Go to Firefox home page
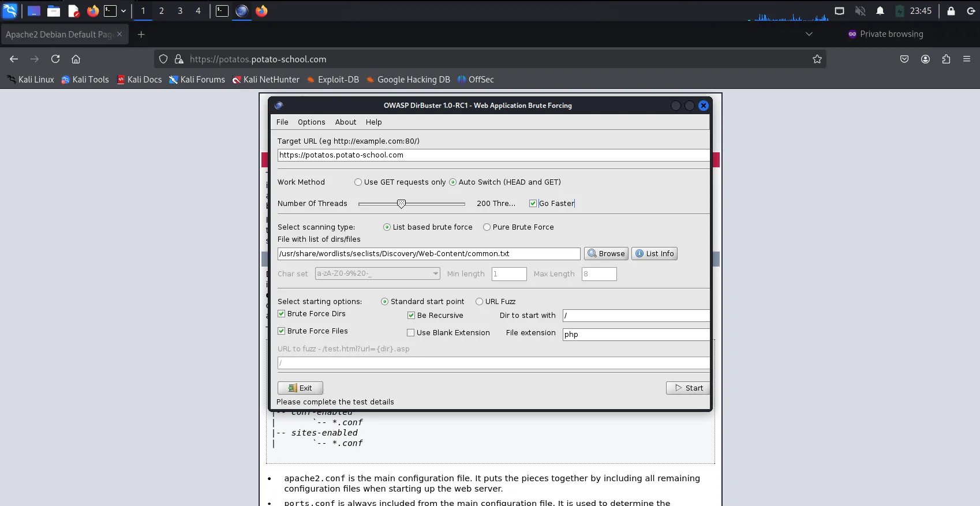980x506 pixels. click(x=76, y=59)
